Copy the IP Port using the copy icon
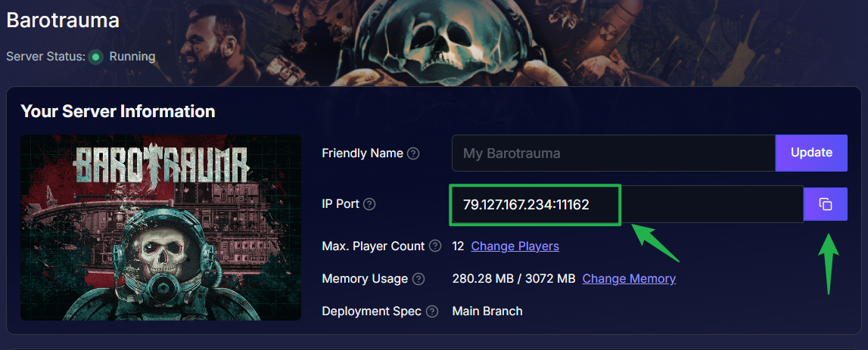The image size is (868, 350). tap(826, 204)
